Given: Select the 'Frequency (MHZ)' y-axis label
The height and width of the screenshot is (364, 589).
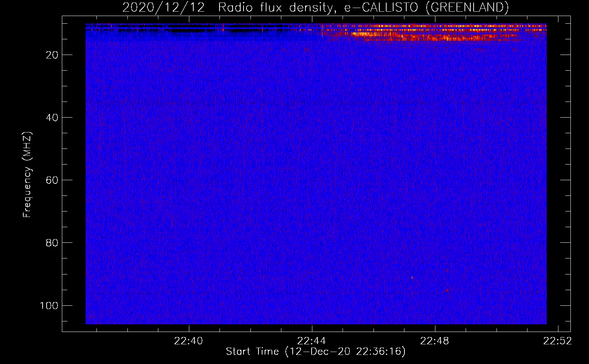Looking at the screenshot, I should 27,174.
